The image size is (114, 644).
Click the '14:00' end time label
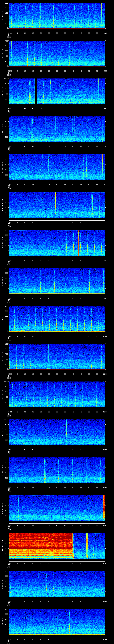pos(105,487)
